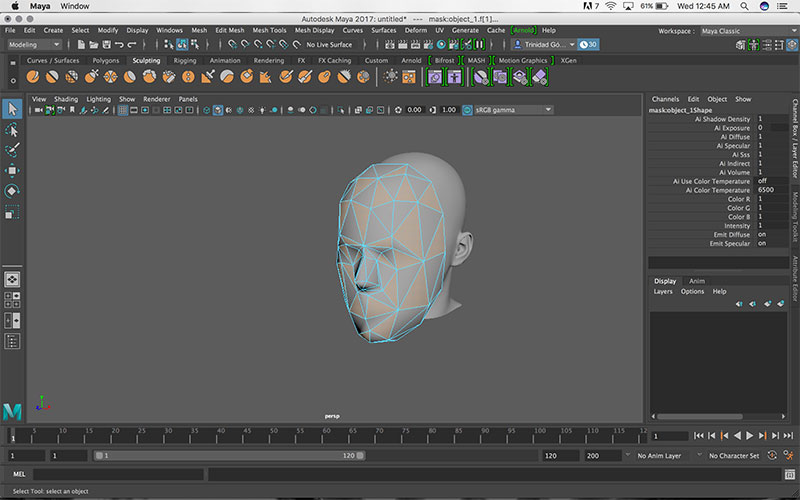Open the Script Editor icon beside the command line
This screenshot has height=500, width=800.
(789, 474)
